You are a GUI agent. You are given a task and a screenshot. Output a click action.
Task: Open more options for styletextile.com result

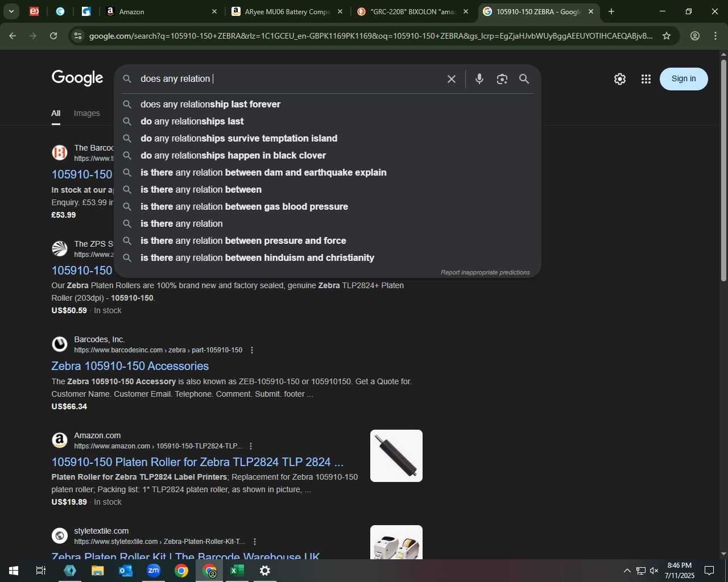255,542
